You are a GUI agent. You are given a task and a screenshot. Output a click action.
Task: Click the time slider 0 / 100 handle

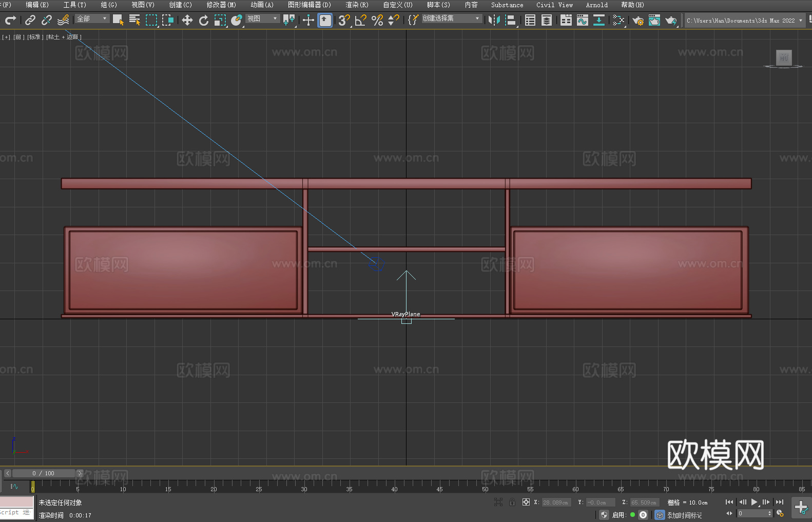[x=44, y=473]
